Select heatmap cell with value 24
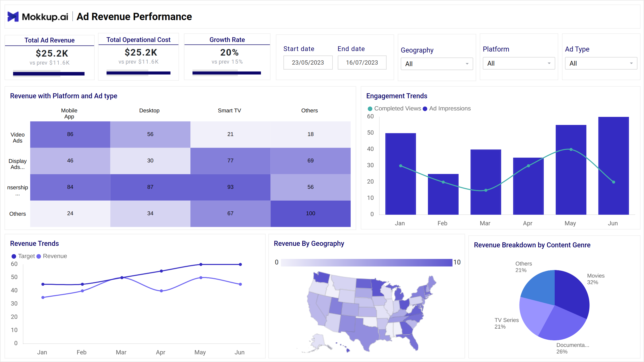Viewport: 644px width, 362px height. [70, 214]
